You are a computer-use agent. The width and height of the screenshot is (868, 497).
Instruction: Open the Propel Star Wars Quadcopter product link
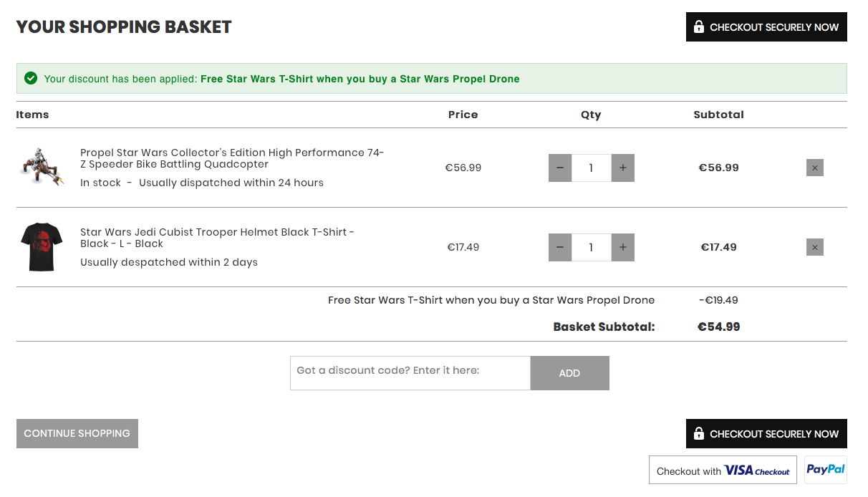[232, 158]
